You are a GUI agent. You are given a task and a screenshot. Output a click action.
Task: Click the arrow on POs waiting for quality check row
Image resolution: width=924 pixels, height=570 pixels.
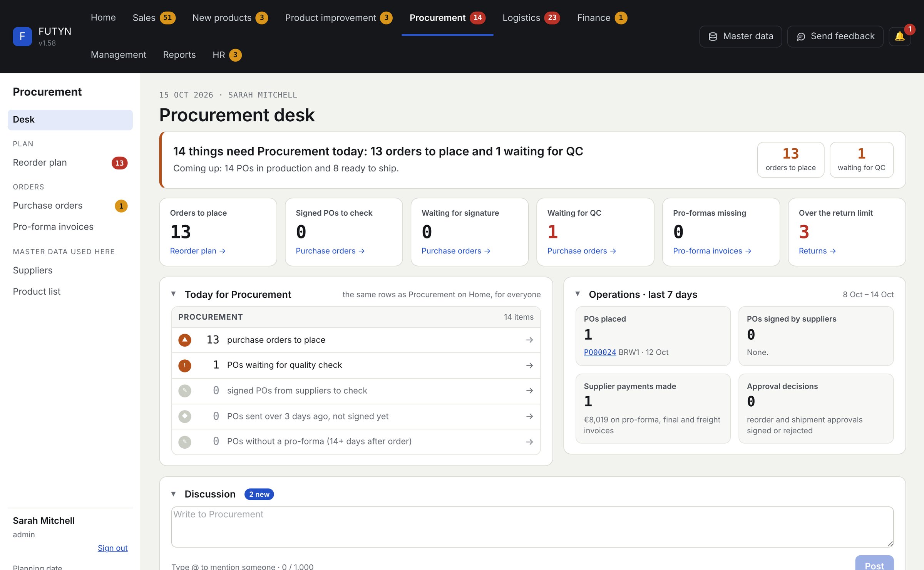click(529, 365)
